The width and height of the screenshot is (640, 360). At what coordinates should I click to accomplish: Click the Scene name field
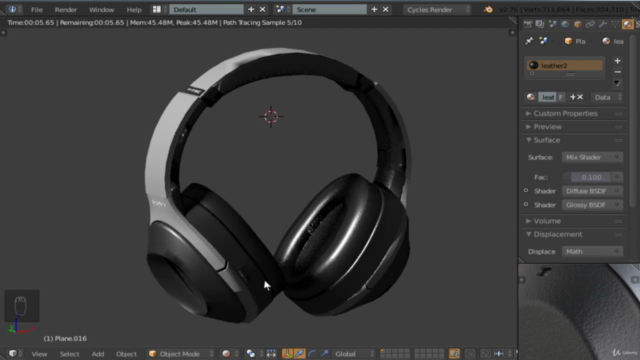[x=330, y=9]
